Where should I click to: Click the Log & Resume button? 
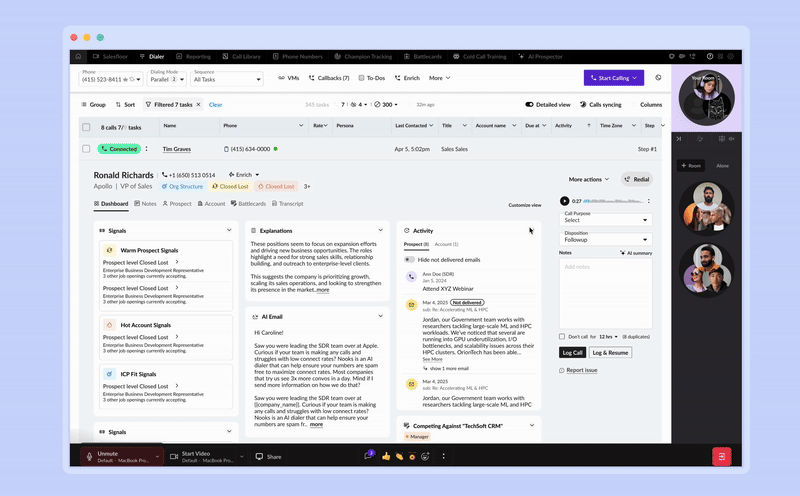(610, 353)
